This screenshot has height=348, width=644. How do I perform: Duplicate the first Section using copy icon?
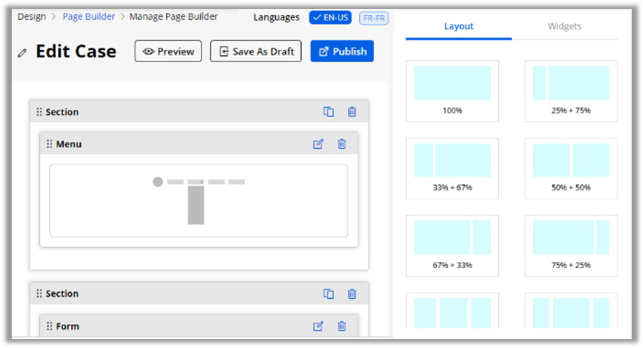tap(328, 112)
